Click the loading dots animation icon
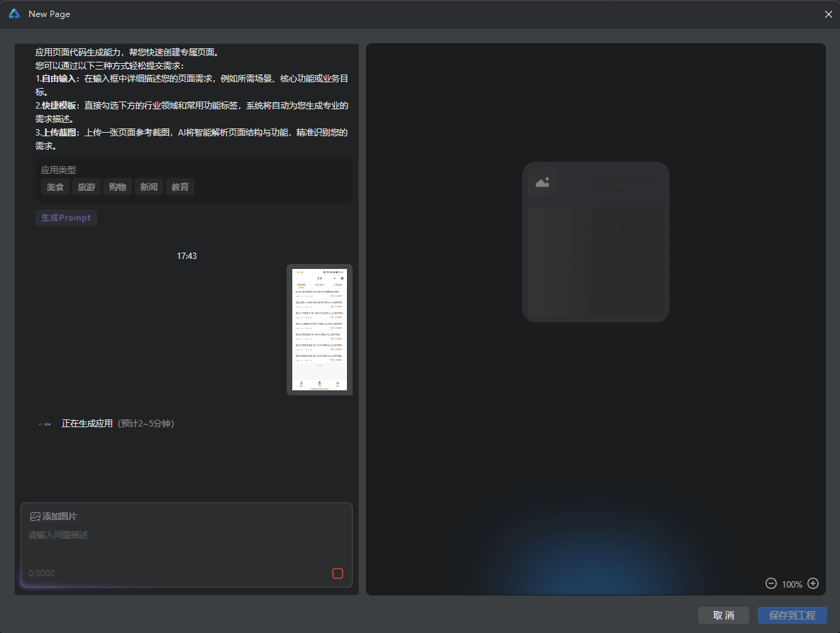 pos(45,424)
